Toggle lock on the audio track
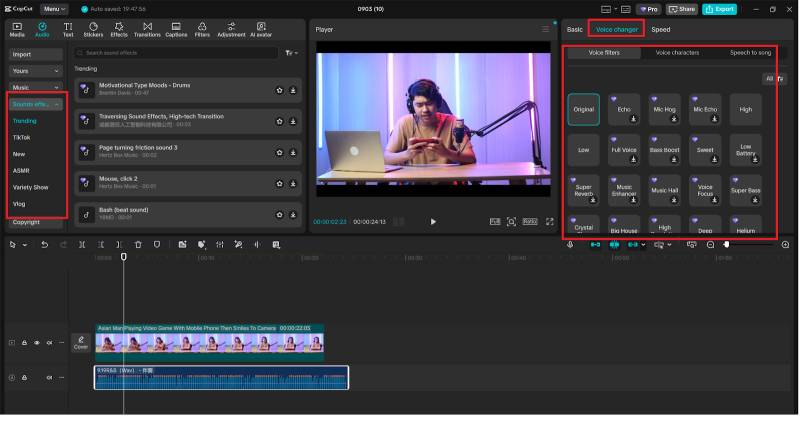Viewport: 800px width, 422px height. tap(24, 378)
